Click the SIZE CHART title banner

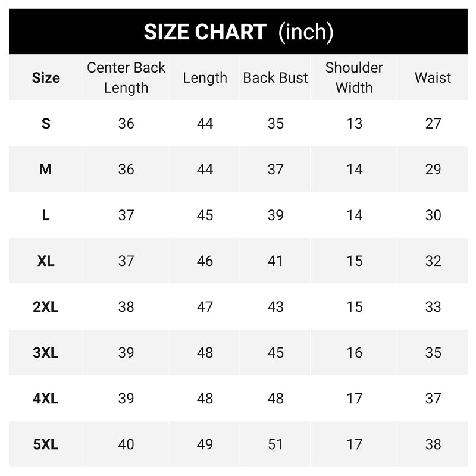238,32
